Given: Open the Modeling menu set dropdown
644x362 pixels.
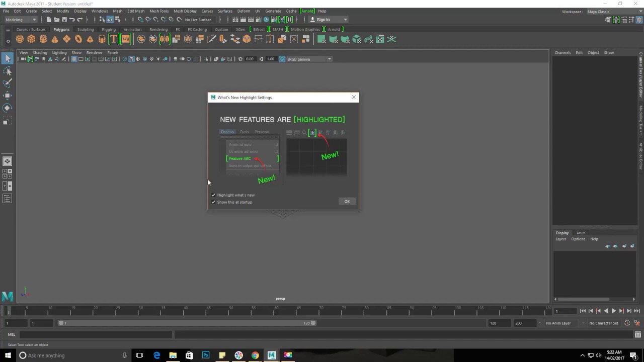Looking at the screenshot, I should pos(21,20).
